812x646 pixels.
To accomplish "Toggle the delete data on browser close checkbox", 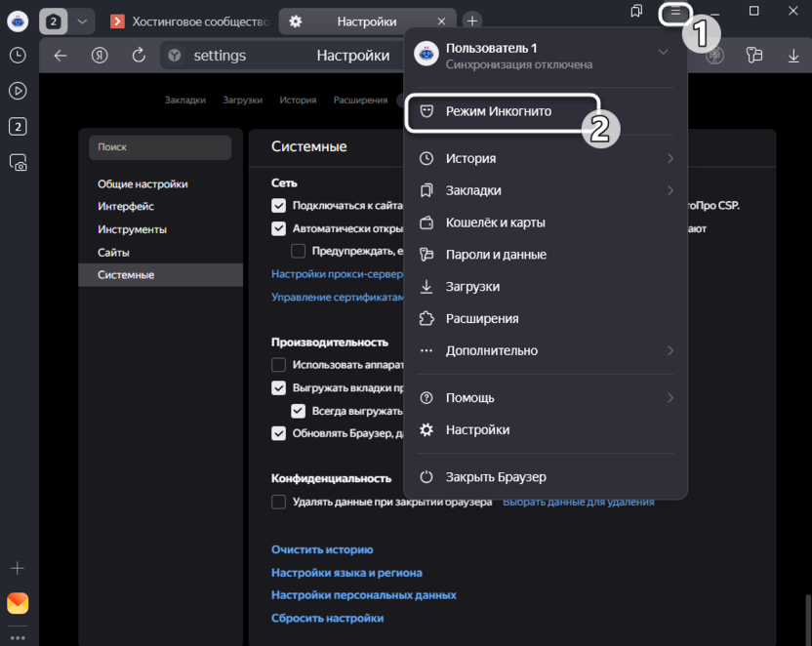I will coord(279,502).
